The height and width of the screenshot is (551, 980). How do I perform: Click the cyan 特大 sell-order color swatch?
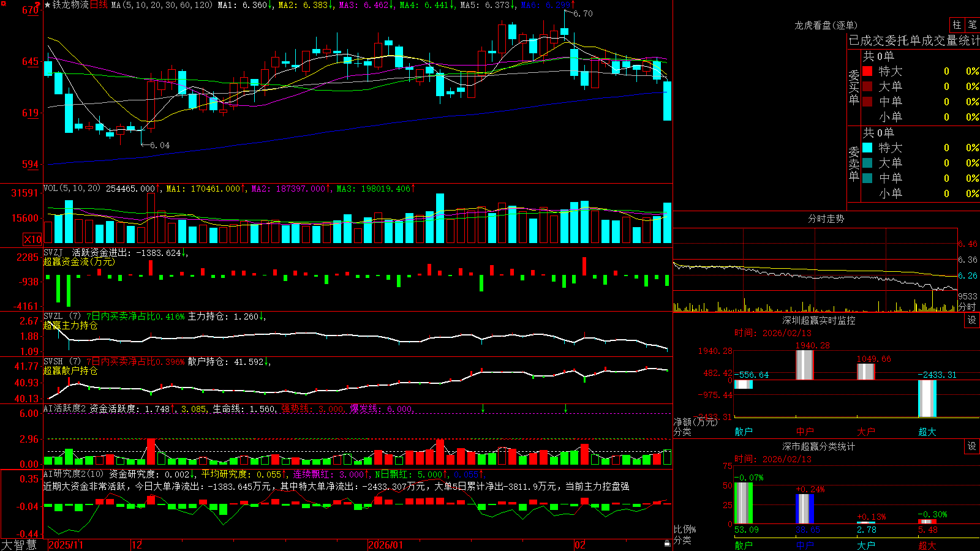(x=867, y=148)
